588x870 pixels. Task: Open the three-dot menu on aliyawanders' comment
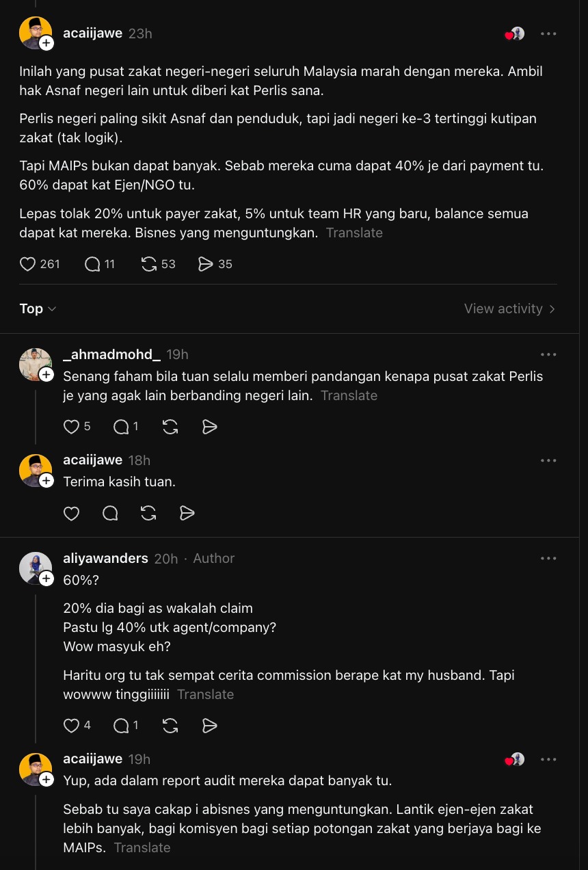tap(548, 557)
